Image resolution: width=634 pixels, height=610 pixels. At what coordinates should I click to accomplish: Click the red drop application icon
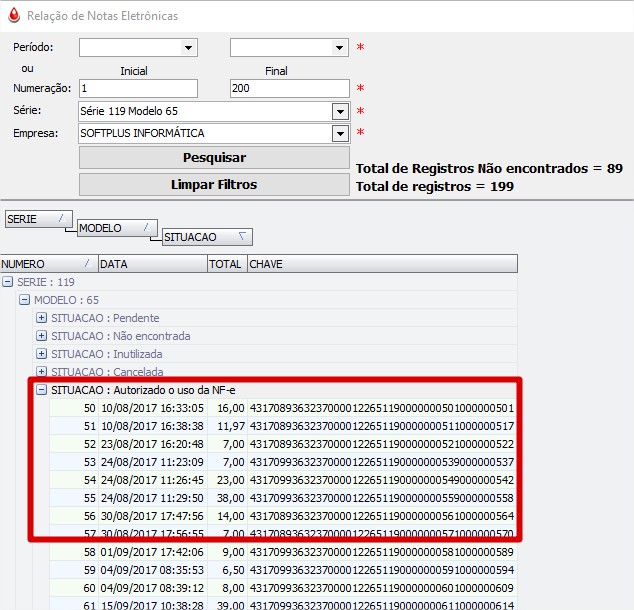click(x=14, y=15)
